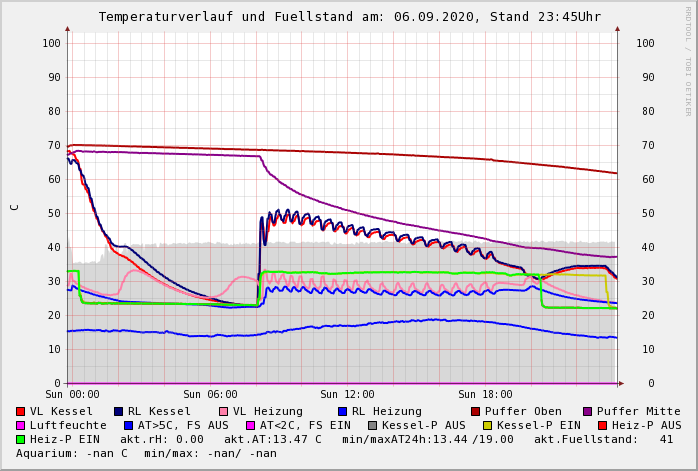Select the magenta Luftfeuchte legend swatch
Image resolution: width=698 pixels, height=471 pixels.
(21, 425)
